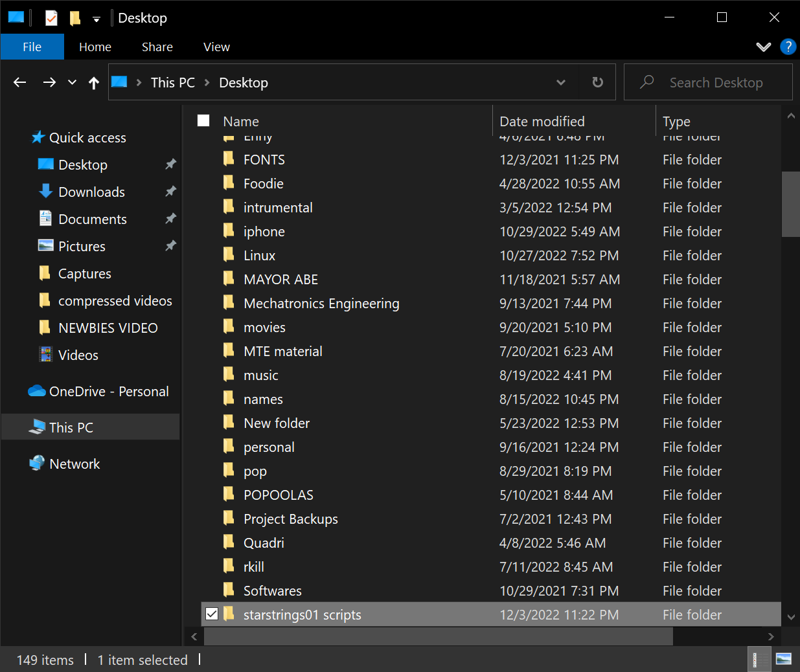Select the intrumental folder icon

[229, 207]
